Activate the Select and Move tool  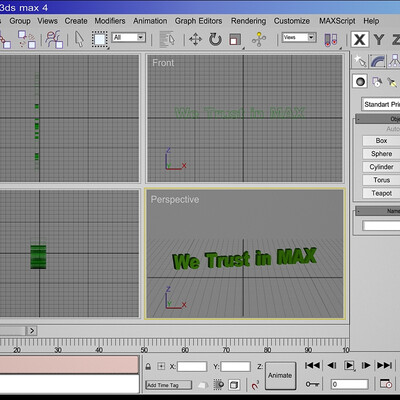click(x=196, y=40)
